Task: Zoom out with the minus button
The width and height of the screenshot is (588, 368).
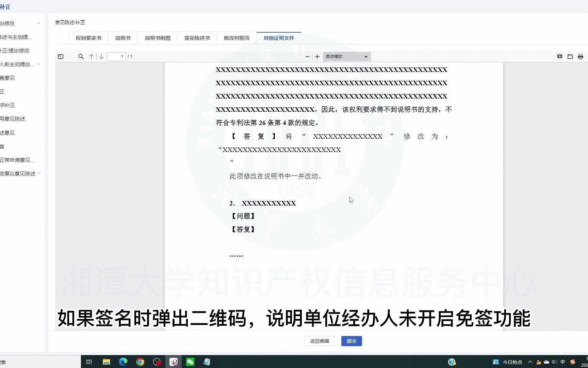Action: [307, 57]
